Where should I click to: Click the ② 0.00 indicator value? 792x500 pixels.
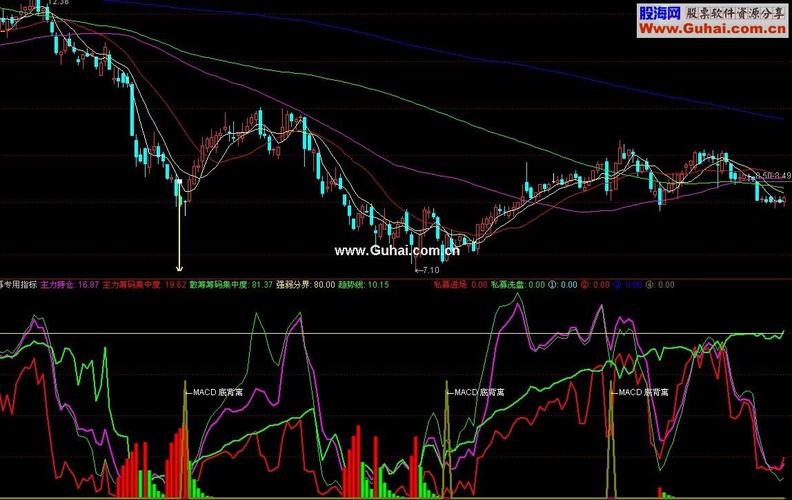click(595, 285)
